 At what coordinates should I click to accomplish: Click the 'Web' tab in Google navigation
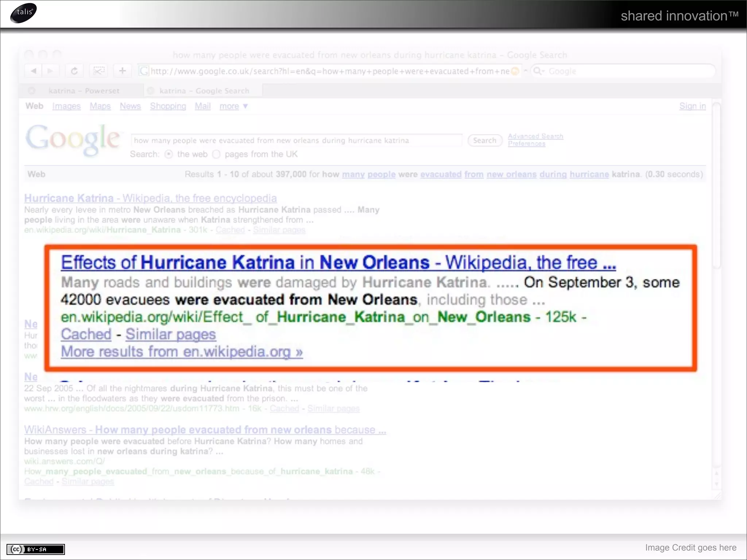(34, 106)
